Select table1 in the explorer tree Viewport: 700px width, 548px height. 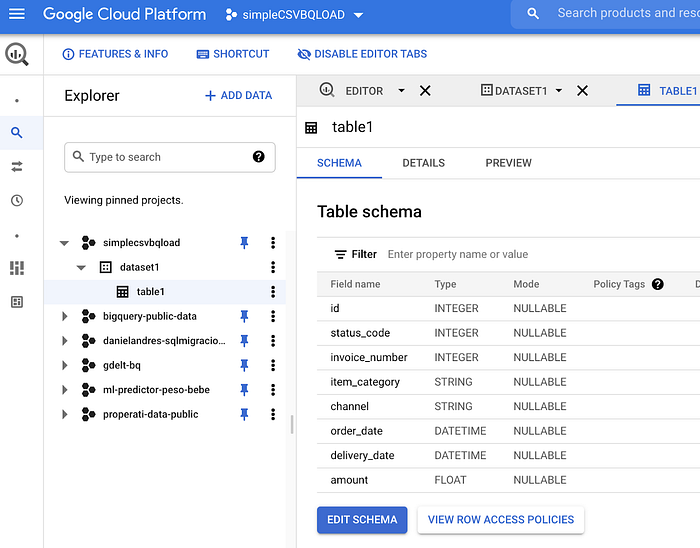point(150,292)
